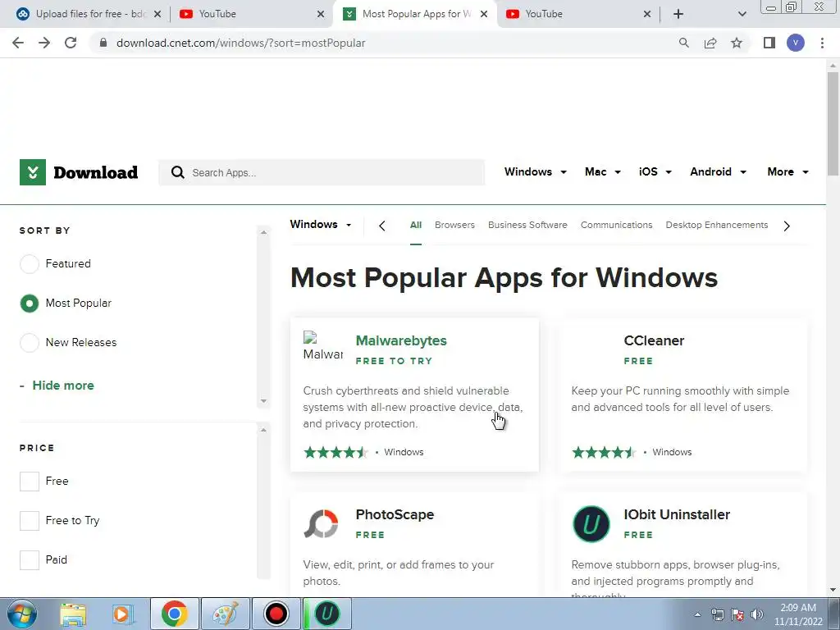
Task: Click the browser address bar URL
Action: pos(240,43)
